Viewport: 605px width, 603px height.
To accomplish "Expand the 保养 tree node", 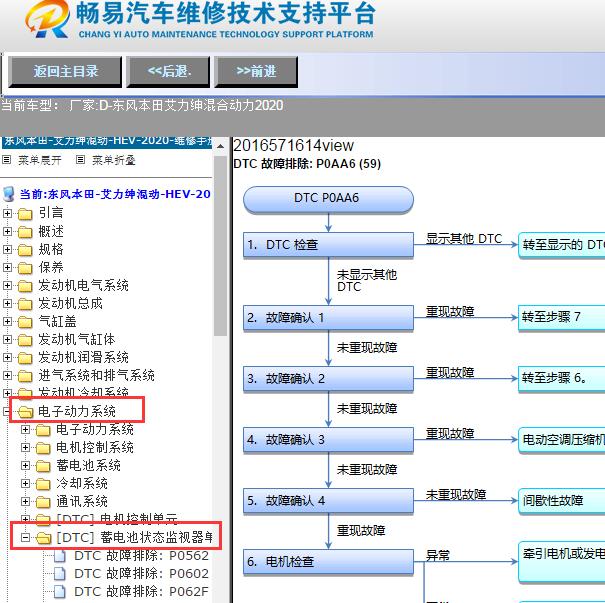I will pyautogui.click(x=7, y=267).
